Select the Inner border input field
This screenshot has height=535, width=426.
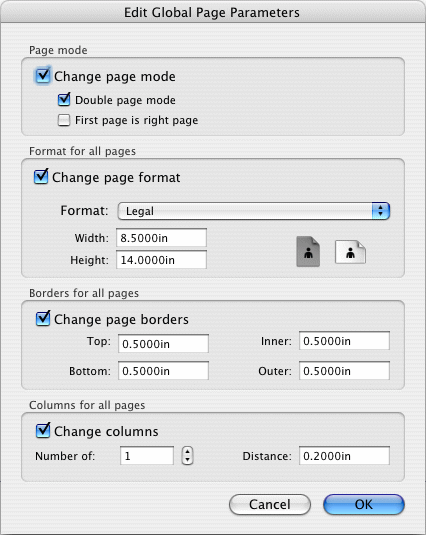coord(344,341)
